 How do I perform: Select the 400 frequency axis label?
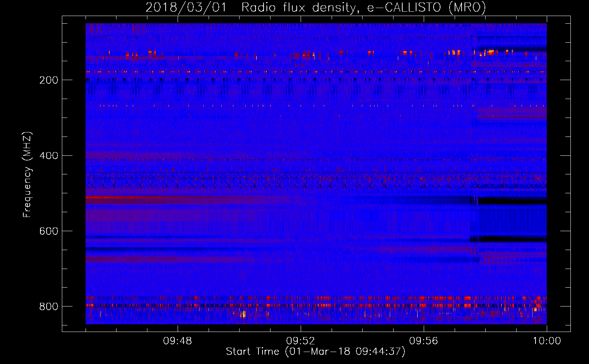48,156
